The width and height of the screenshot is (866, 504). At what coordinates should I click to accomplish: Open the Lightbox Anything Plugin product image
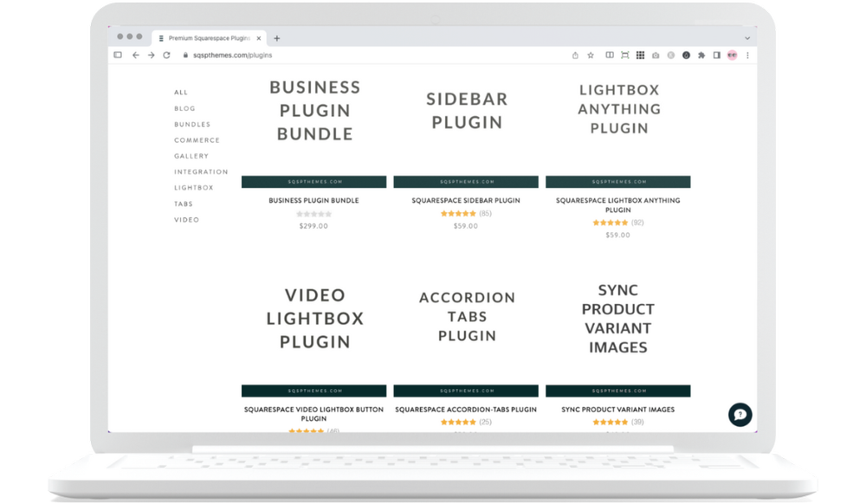[618, 127]
